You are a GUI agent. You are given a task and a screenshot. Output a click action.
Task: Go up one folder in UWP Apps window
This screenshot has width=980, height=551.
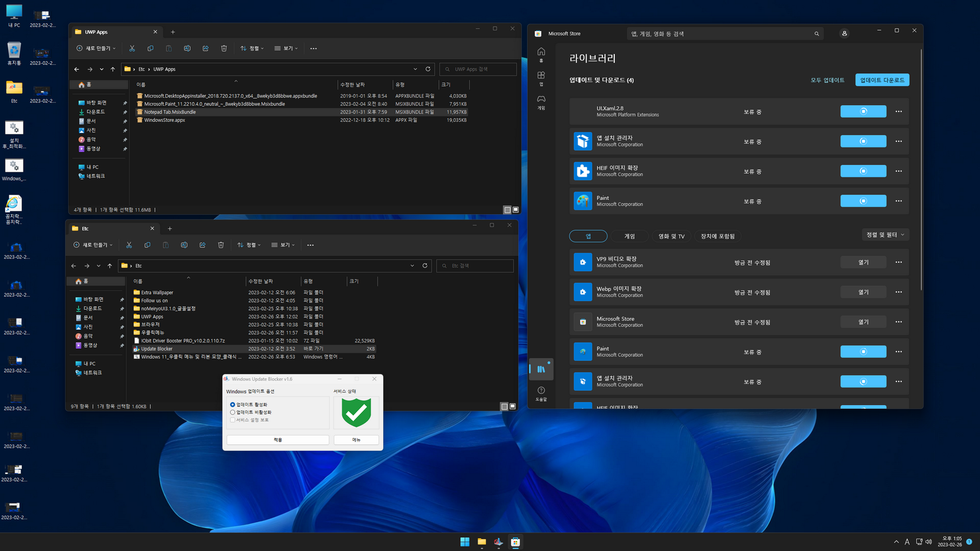112,69
